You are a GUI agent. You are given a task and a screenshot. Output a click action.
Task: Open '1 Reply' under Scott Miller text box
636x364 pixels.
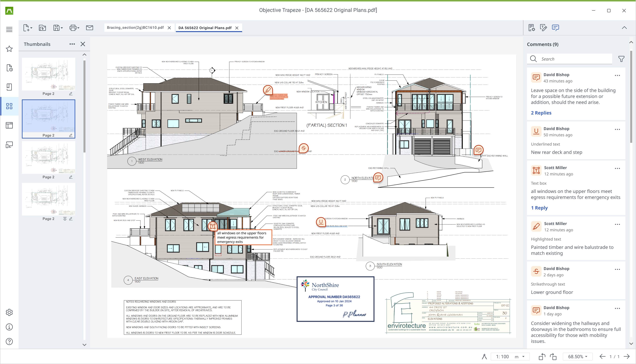click(x=539, y=208)
